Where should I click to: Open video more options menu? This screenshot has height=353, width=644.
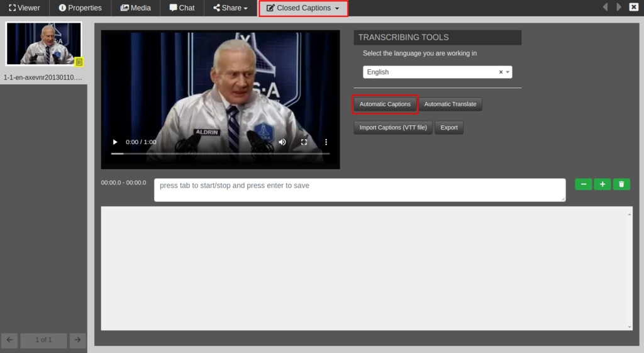click(326, 142)
